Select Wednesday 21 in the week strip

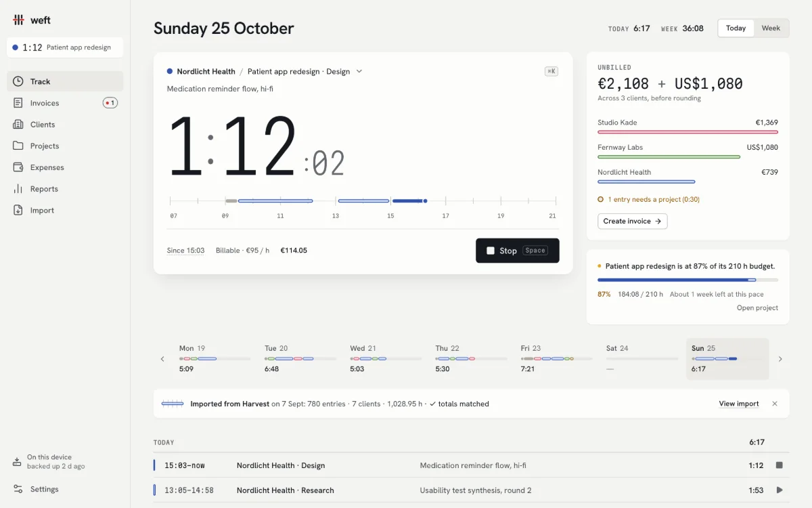coord(386,359)
